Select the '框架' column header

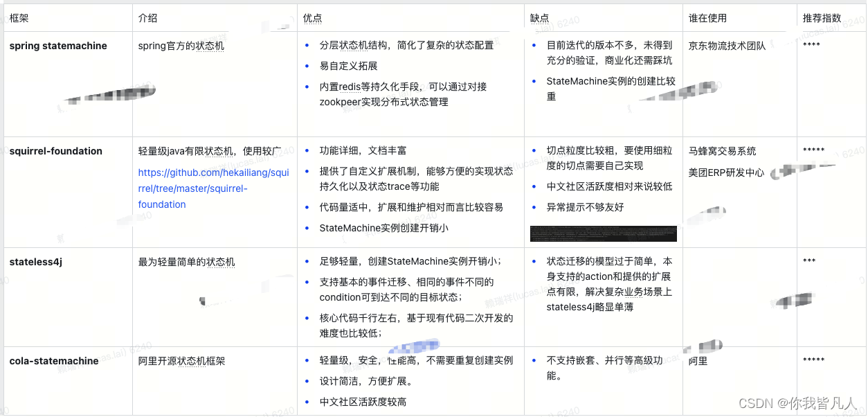19,18
